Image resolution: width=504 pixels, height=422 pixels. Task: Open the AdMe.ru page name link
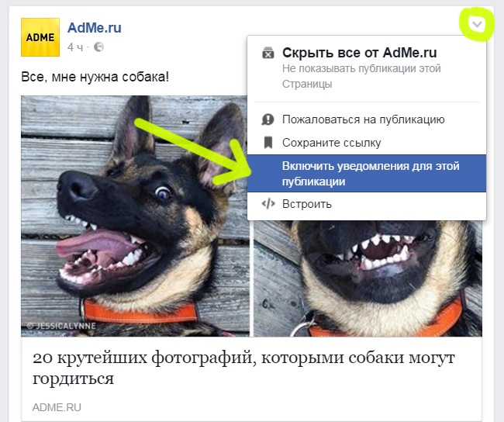(94, 28)
